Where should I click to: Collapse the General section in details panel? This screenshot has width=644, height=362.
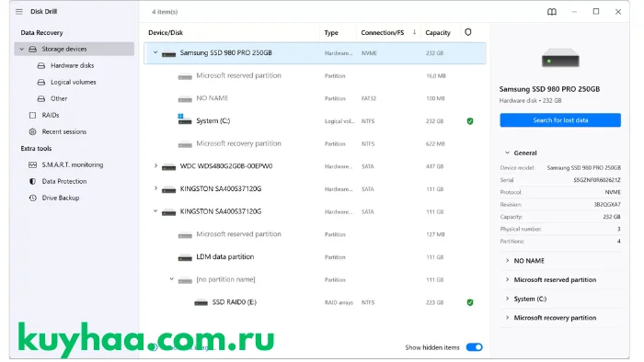pos(507,153)
